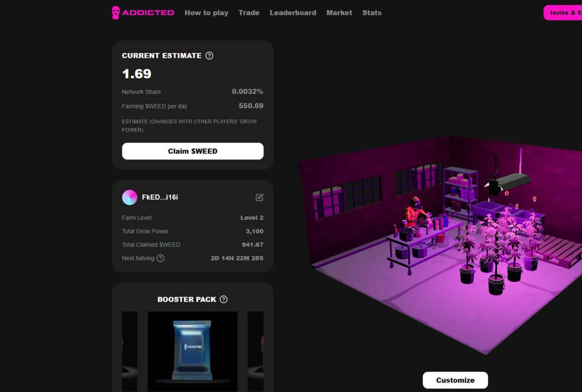Click the ADDICTED brand name

[x=148, y=13]
